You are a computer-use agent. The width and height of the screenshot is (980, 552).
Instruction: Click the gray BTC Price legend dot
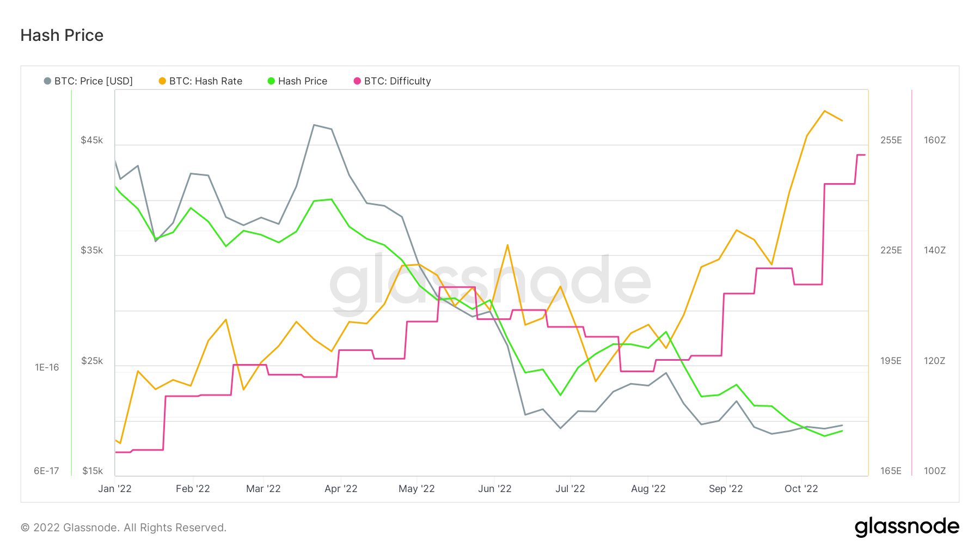point(47,81)
